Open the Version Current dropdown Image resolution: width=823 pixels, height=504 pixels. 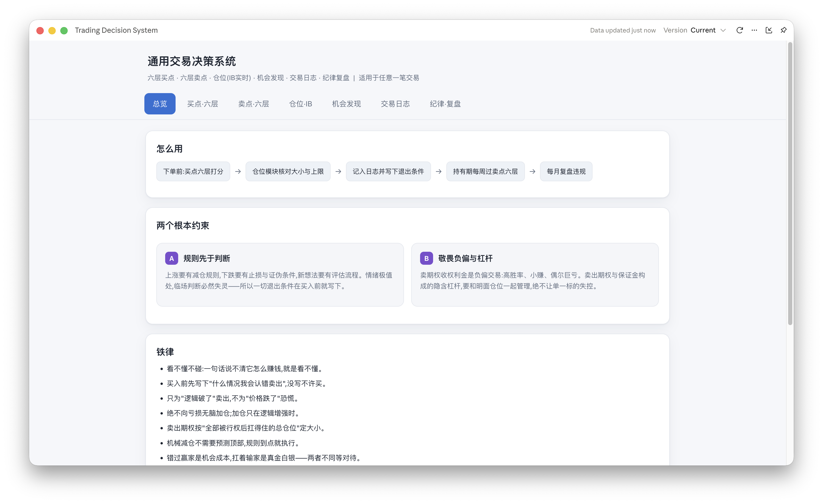click(x=695, y=30)
